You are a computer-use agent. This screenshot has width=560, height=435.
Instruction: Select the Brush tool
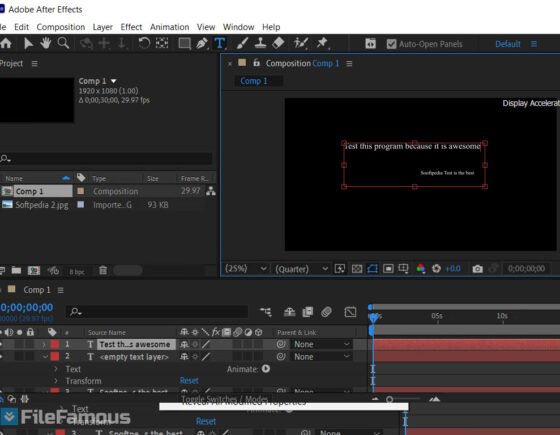click(242, 44)
